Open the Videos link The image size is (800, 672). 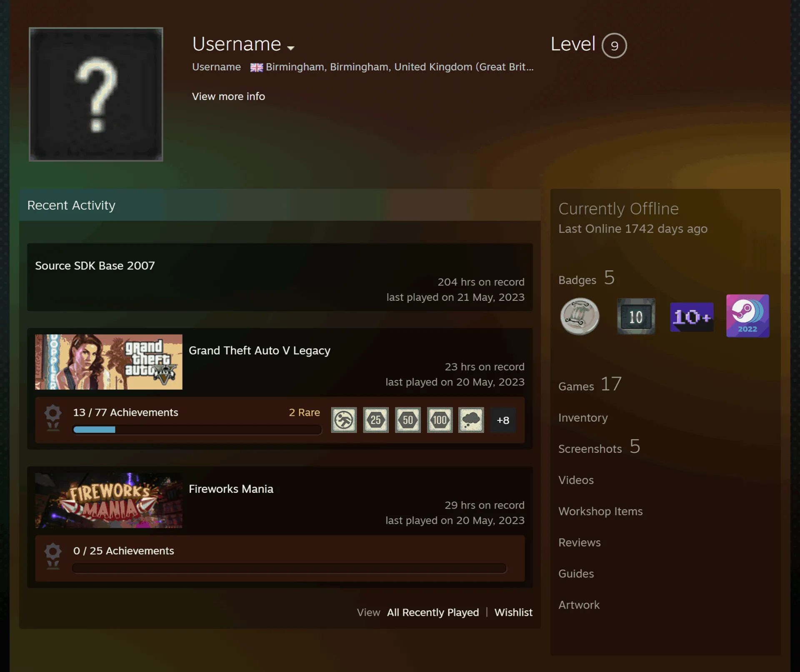point(576,480)
